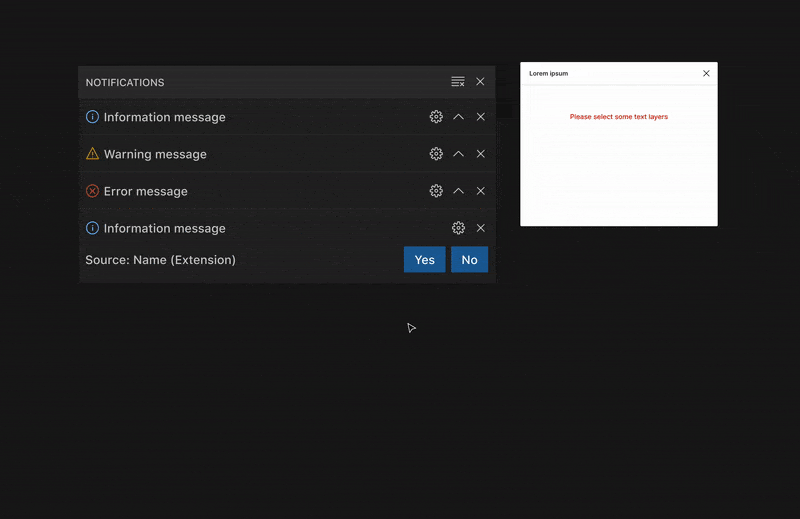The height and width of the screenshot is (519, 800).
Task: Hide the Notifications panel with header X
Action: click(x=480, y=82)
